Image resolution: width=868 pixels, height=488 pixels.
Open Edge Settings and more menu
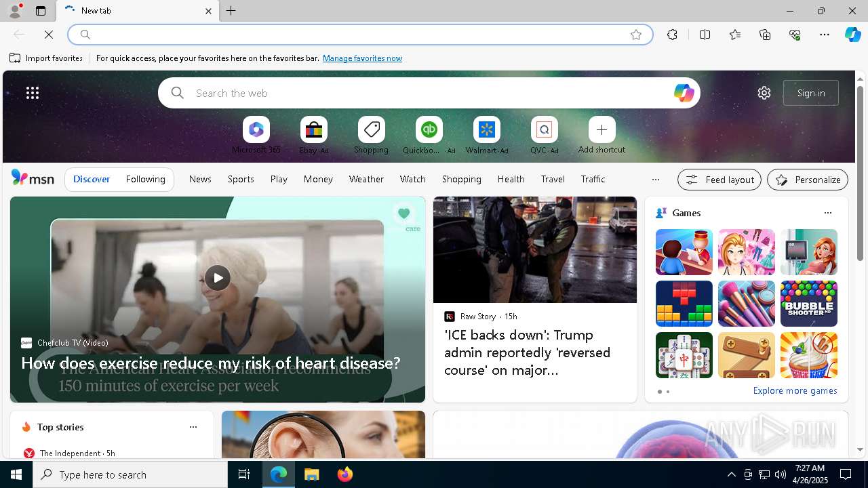click(825, 35)
